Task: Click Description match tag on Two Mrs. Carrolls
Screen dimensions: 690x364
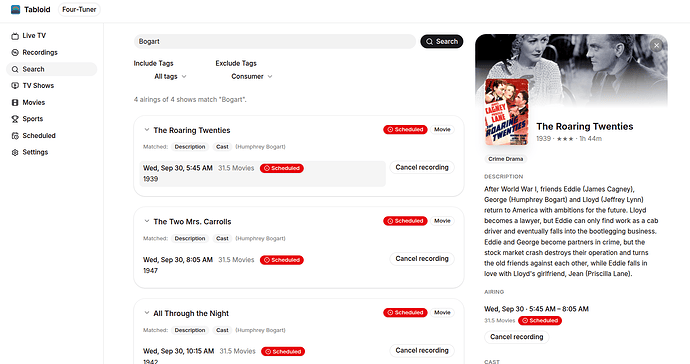Action: pyautogui.click(x=190, y=239)
